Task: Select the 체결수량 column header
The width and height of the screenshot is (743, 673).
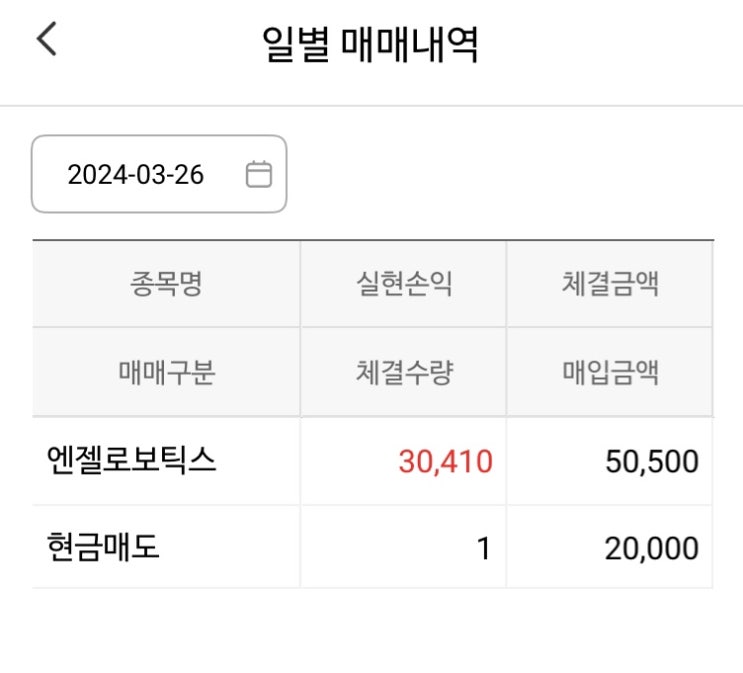Action: (x=403, y=373)
